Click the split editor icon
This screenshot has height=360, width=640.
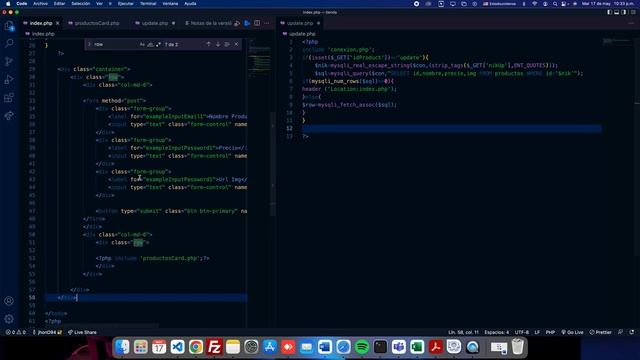pyautogui.click(x=257, y=23)
